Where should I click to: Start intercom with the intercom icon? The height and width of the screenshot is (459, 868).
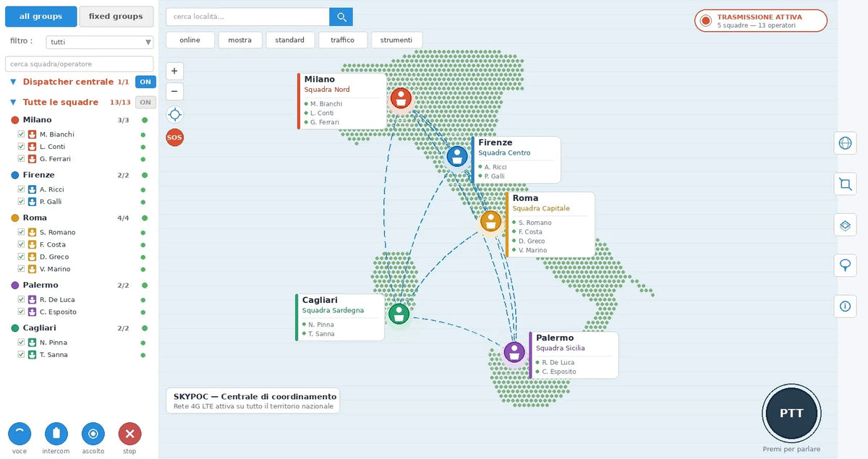[56, 434]
